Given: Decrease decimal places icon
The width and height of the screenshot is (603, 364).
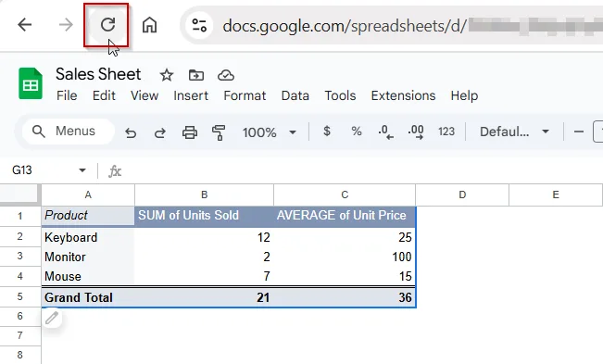Looking at the screenshot, I should tap(385, 132).
